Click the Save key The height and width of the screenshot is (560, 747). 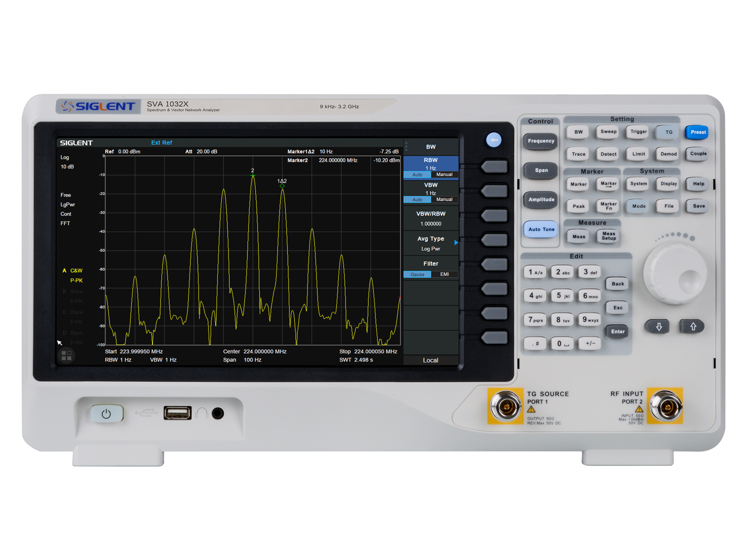click(x=698, y=206)
